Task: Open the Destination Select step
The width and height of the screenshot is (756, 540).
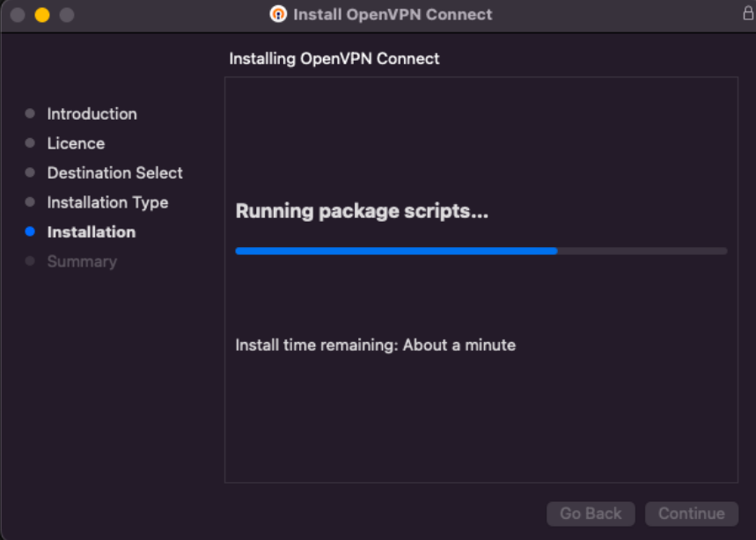Action: click(114, 172)
